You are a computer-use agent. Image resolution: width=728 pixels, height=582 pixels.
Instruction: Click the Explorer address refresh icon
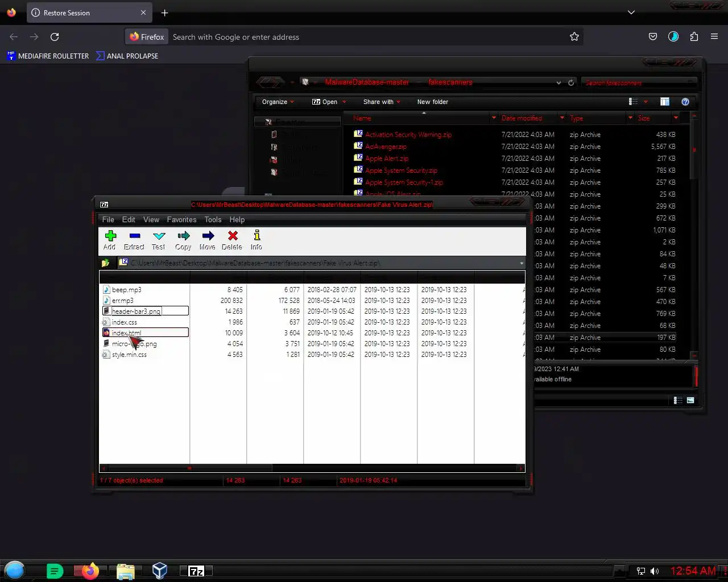point(571,82)
